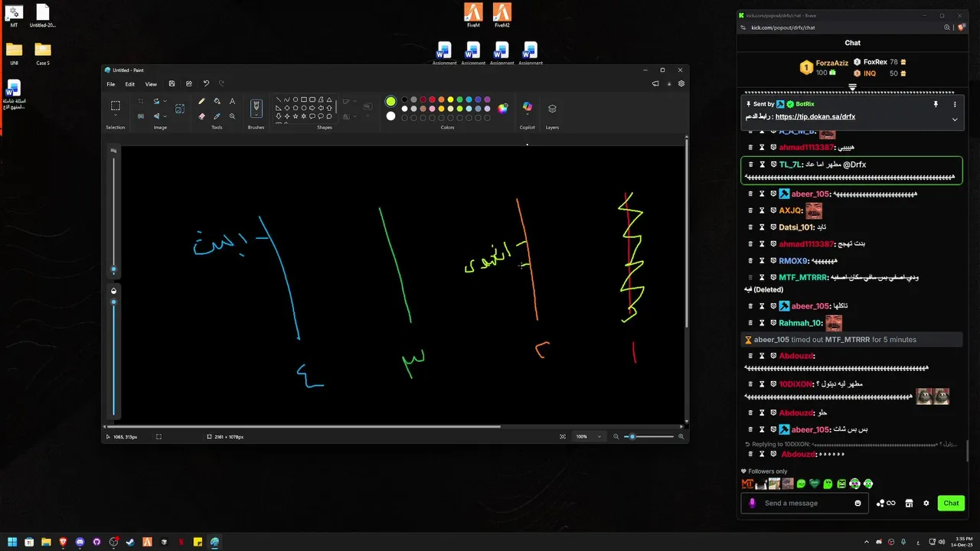Image resolution: width=980 pixels, height=551 pixels.
Task: Click the channel points icon
Action: (x=886, y=503)
